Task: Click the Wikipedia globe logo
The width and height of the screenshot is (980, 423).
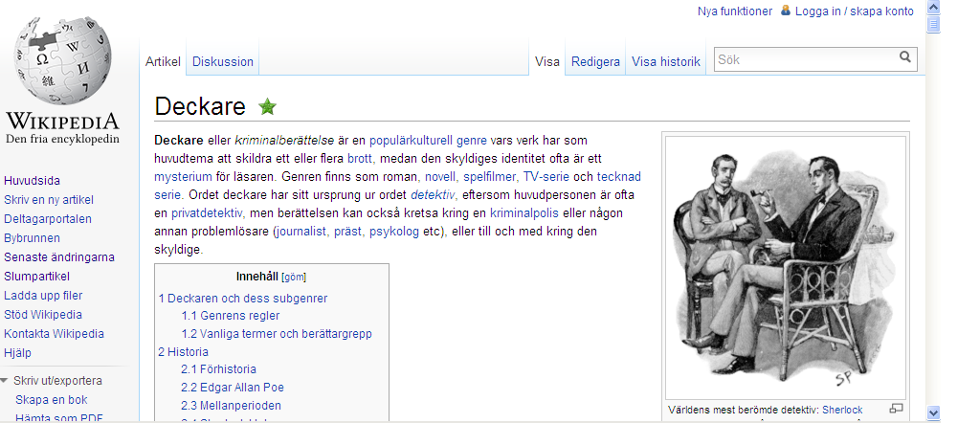Action: click(x=62, y=62)
